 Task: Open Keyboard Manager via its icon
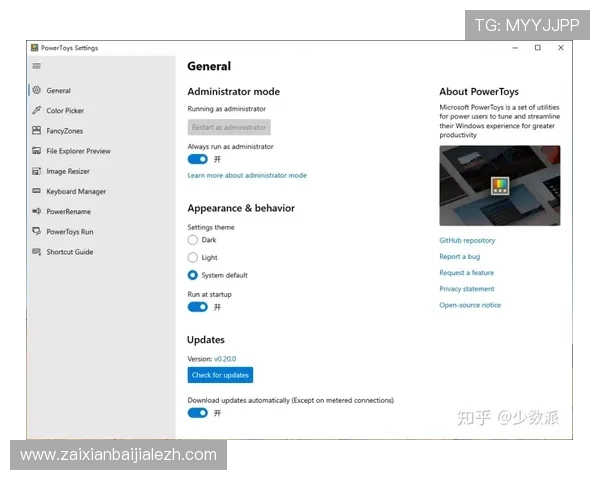tap(36, 191)
